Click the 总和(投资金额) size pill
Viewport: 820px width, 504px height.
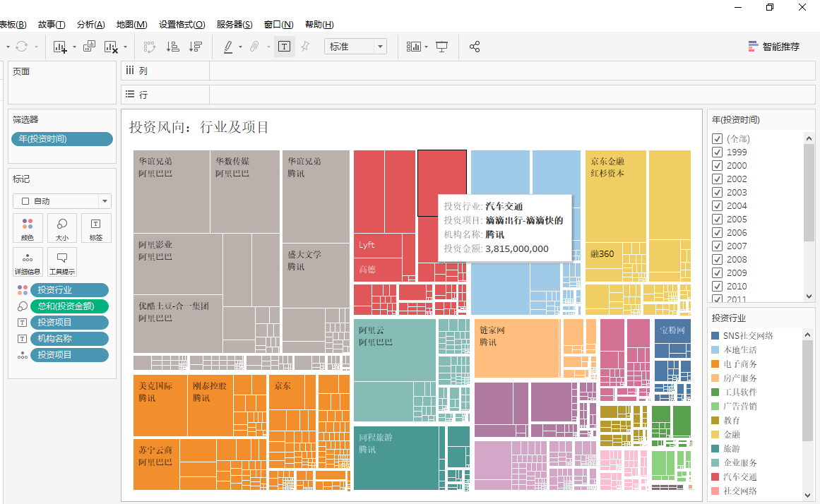pos(69,306)
